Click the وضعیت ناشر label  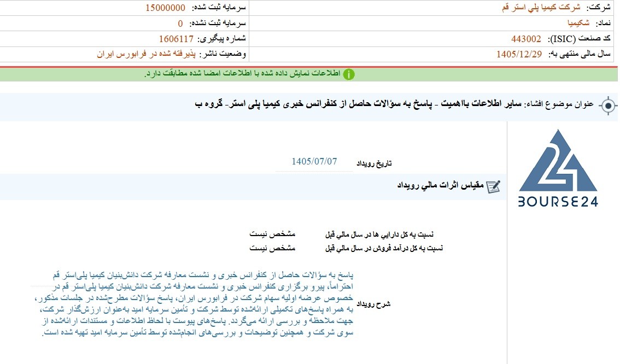click(x=223, y=54)
